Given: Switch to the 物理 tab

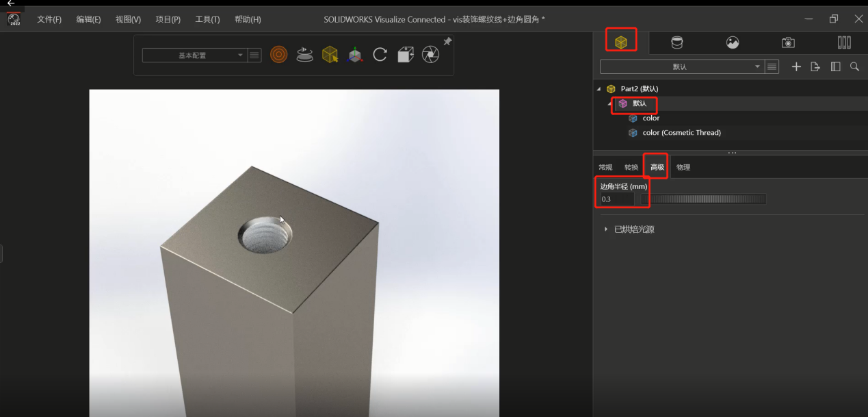Looking at the screenshot, I should tap(683, 167).
